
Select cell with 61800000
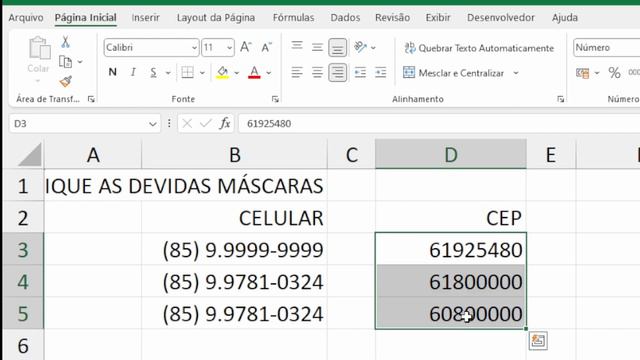pos(451,282)
